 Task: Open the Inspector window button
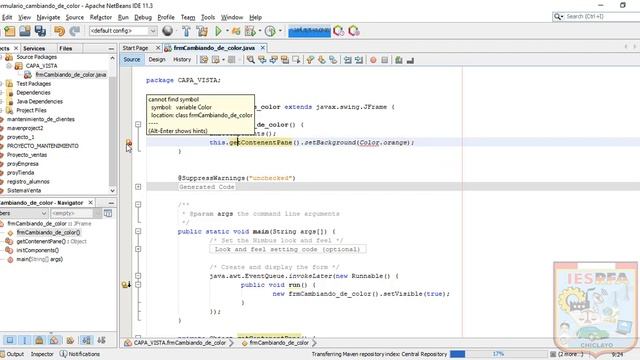(42, 354)
